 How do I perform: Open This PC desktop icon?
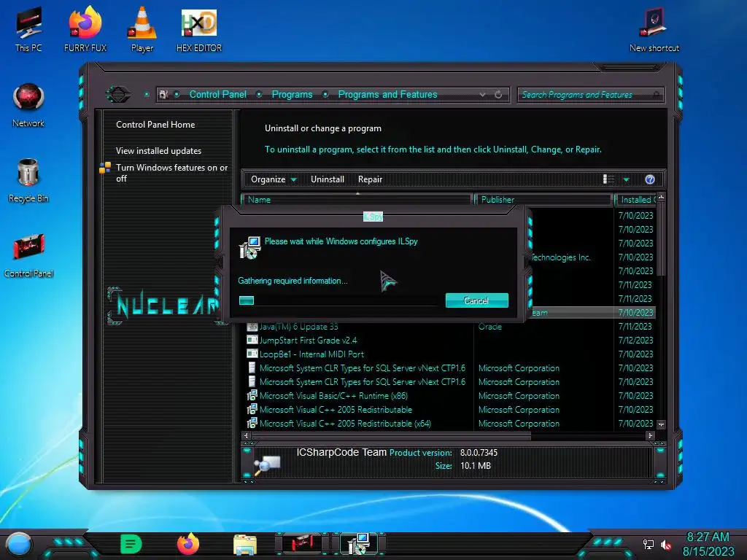tap(28, 29)
